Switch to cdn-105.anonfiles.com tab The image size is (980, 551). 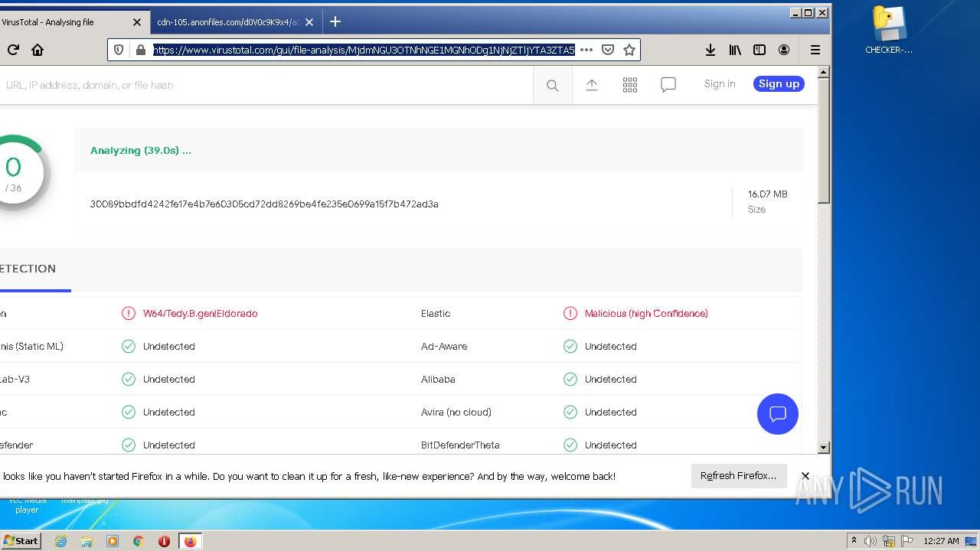point(228,22)
